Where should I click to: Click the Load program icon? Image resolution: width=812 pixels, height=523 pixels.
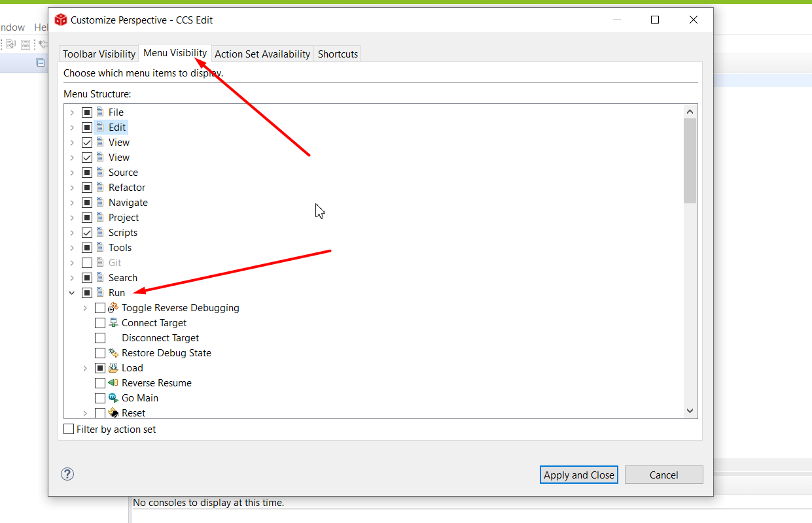[113, 368]
